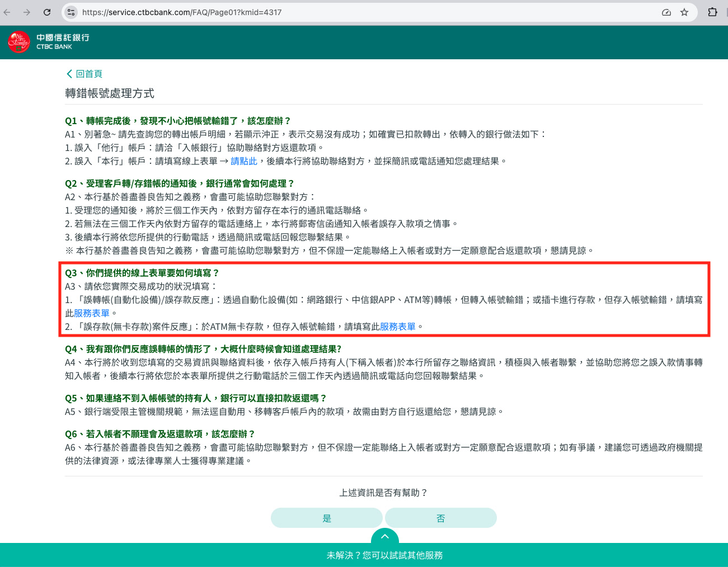Image resolution: width=728 pixels, height=567 pixels.
Task: Open the first 服務表單 link for 誤轉帳
Action: click(92, 313)
